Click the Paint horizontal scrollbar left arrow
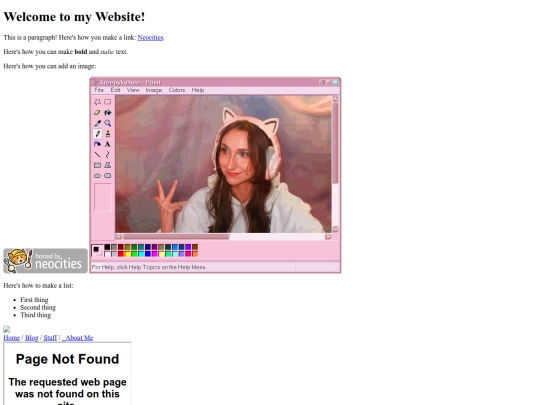 119,237
